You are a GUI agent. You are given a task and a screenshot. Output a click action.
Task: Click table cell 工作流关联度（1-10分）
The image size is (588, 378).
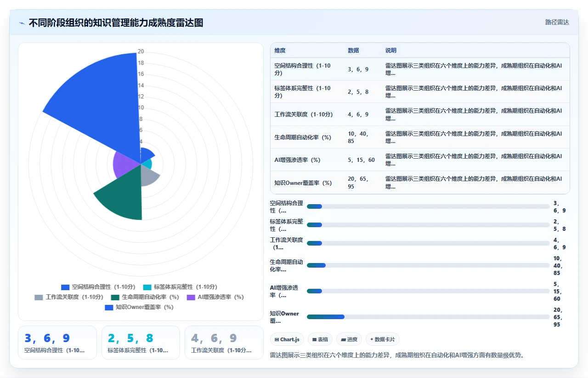(x=307, y=115)
